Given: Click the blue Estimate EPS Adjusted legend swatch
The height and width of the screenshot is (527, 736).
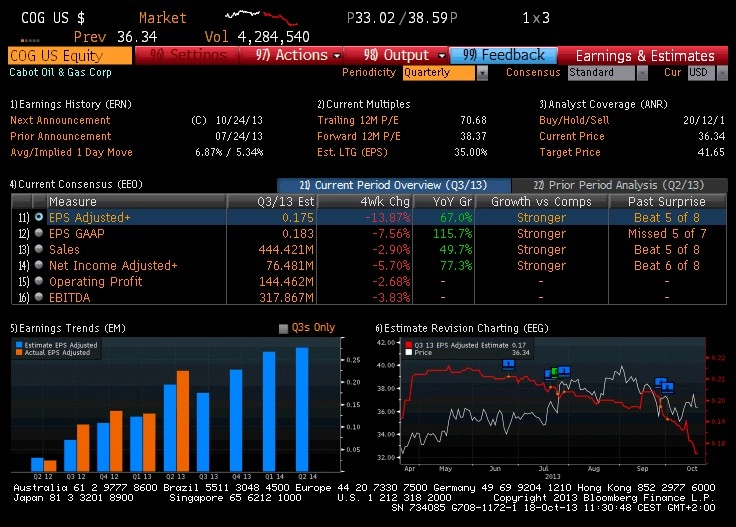Looking at the screenshot, I should click(19, 345).
